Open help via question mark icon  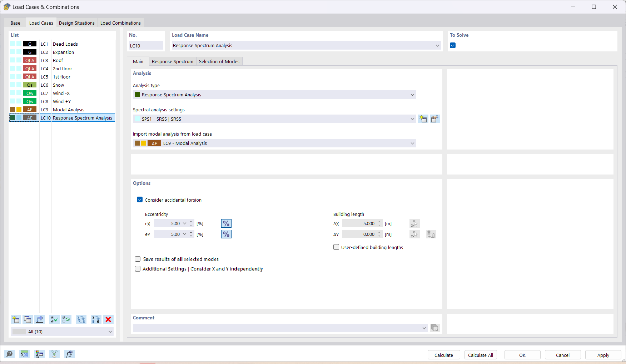tap(10, 354)
